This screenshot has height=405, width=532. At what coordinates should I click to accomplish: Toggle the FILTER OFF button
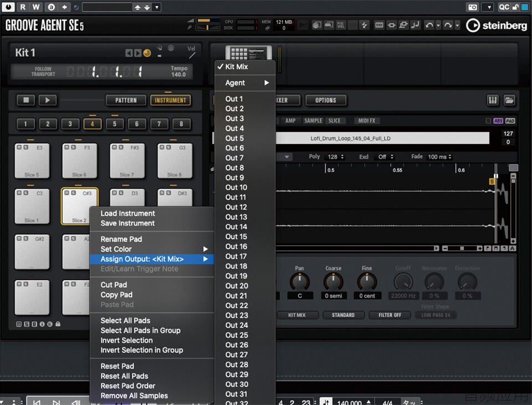[x=390, y=315]
